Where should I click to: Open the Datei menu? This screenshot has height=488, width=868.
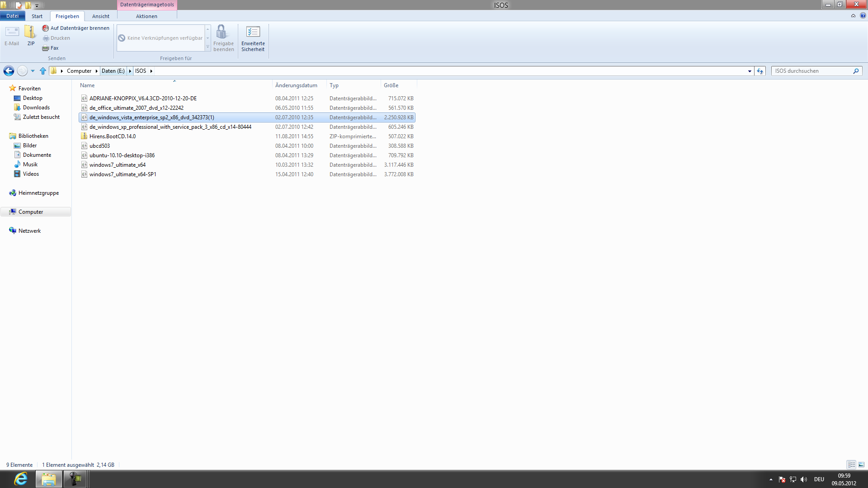(x=12, y=16)
